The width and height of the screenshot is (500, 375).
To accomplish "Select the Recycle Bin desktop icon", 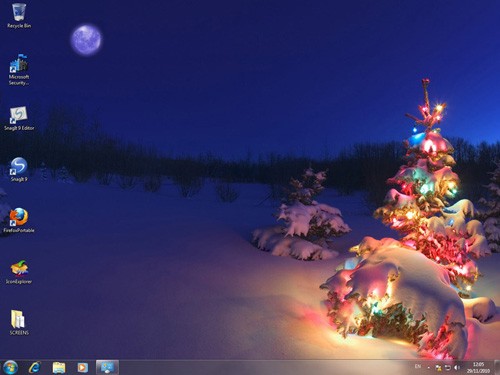I will click(x=19, y=16).
